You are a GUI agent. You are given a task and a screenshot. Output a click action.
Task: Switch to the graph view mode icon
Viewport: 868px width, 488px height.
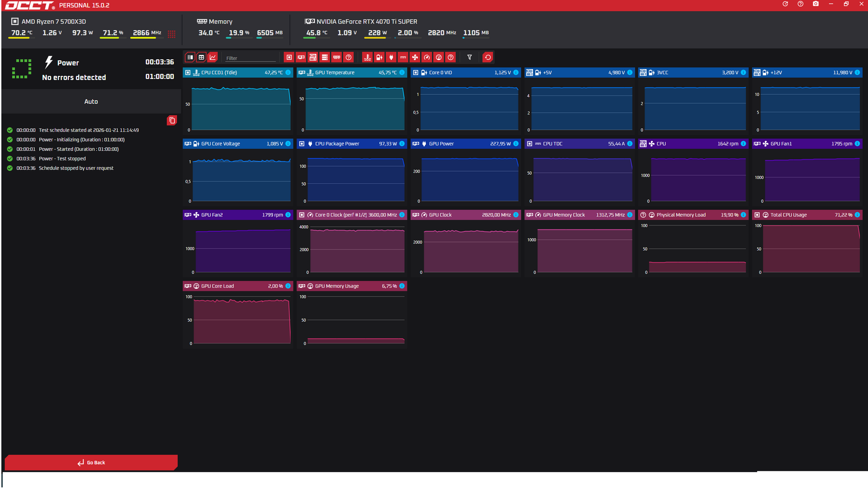point(213,57)
